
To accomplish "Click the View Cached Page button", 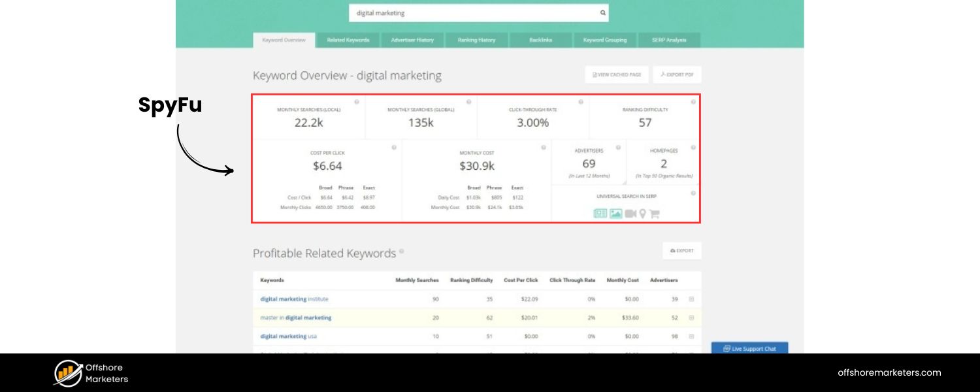I will point(617,75).
